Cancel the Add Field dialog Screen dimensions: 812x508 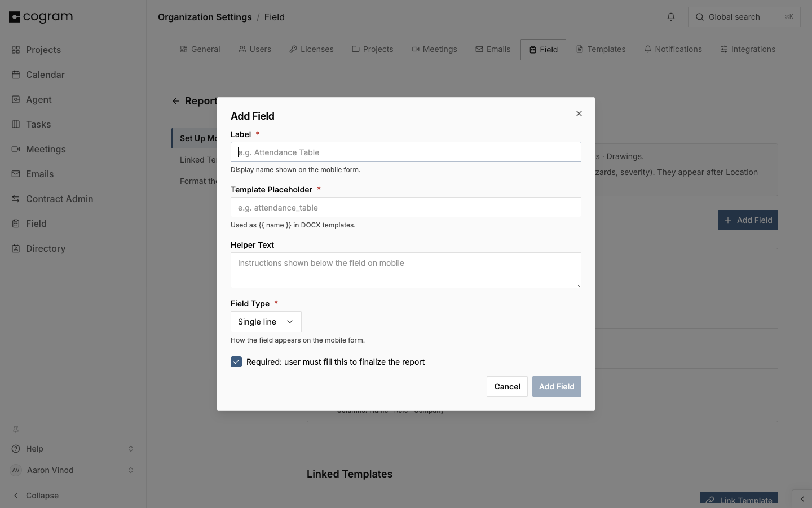coord(507,387)
